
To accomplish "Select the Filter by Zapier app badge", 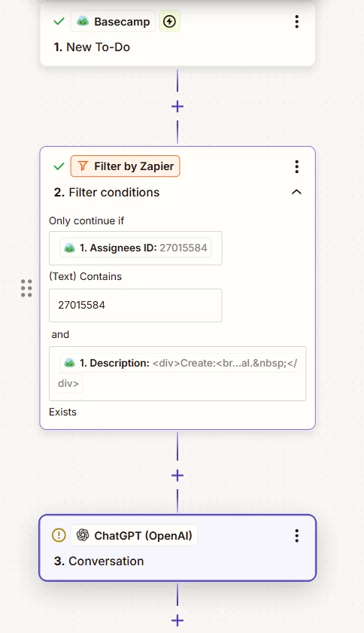I will pyautogui.click(x=125, y=166).
